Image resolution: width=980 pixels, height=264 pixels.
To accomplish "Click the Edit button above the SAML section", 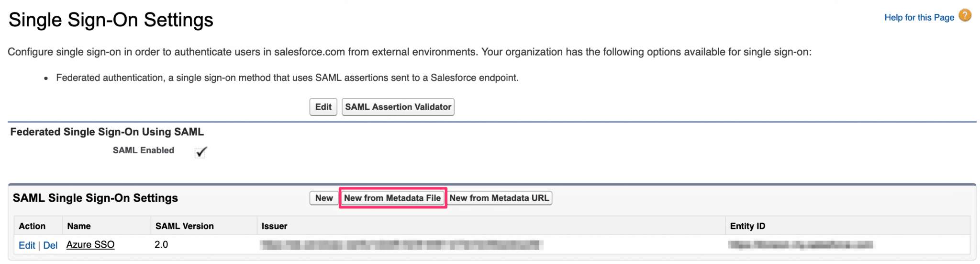I will point(323,107).
